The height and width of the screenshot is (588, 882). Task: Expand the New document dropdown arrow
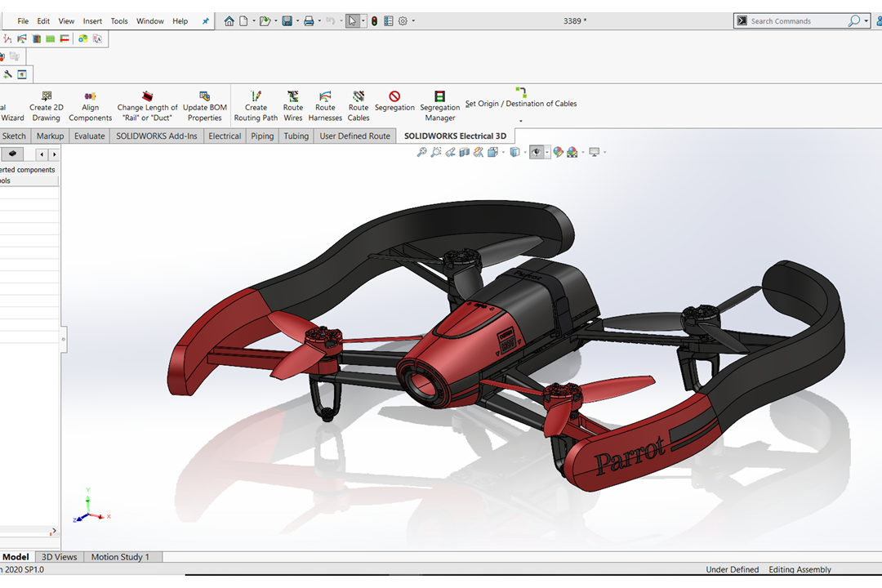[254, 20]
